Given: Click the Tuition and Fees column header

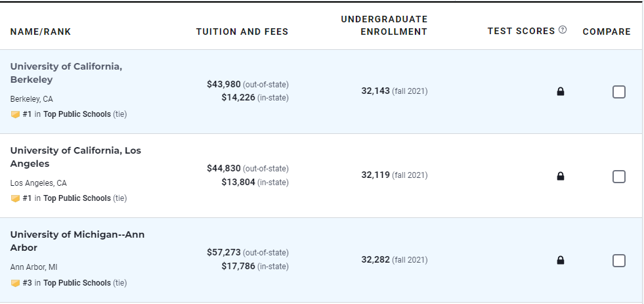Looking at the screenshot, I should coord(242,32).
